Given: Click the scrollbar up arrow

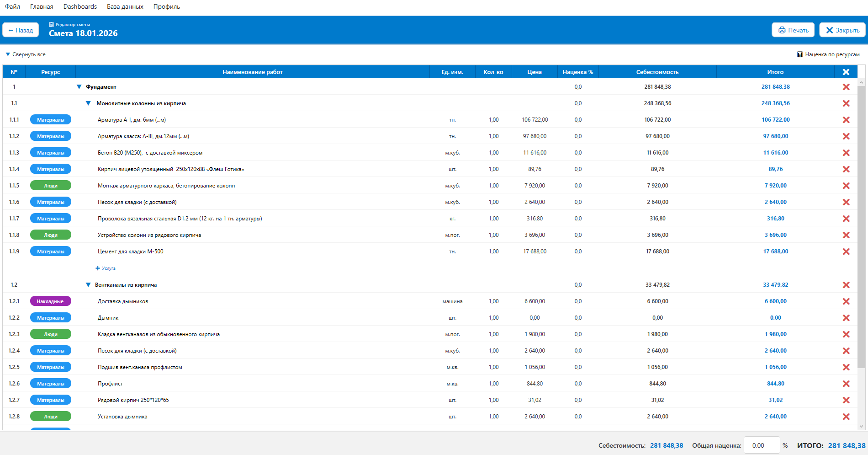Looking at the screenshot, I should tap(861, 83).
